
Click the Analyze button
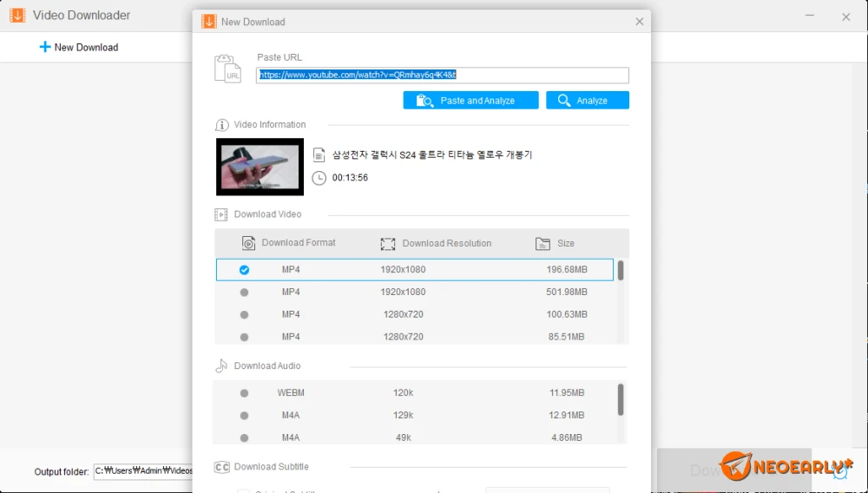pyautogui.click(x=588, y=100)
